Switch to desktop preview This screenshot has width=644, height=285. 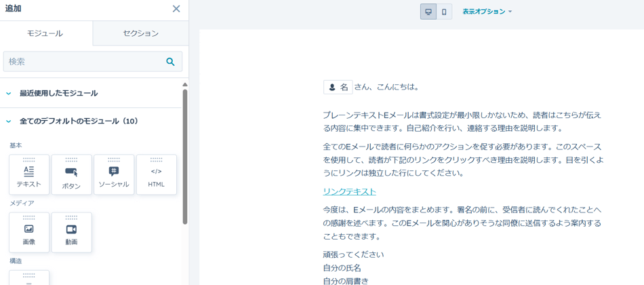coord(428,12)
